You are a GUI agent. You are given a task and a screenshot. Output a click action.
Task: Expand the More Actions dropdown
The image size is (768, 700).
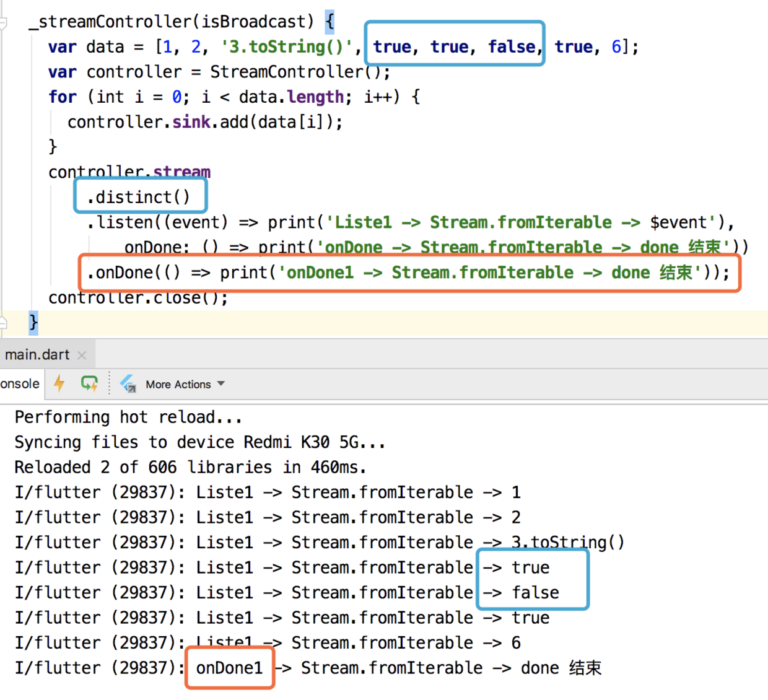click(x=185, y=384)
